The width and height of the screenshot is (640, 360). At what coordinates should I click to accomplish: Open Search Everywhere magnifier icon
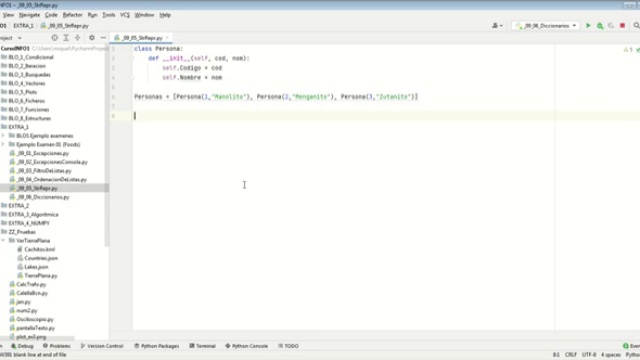click(x=636, y=26)
